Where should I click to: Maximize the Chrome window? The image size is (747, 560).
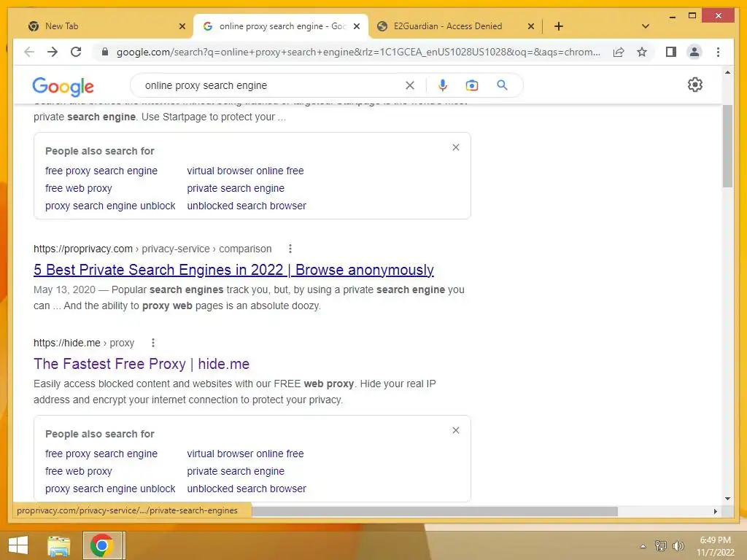(692, 16)
